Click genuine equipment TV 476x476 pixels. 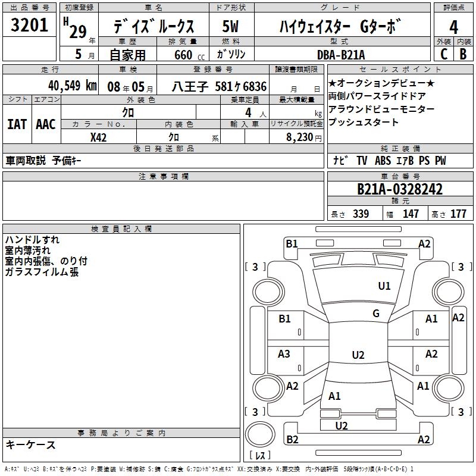362,160
